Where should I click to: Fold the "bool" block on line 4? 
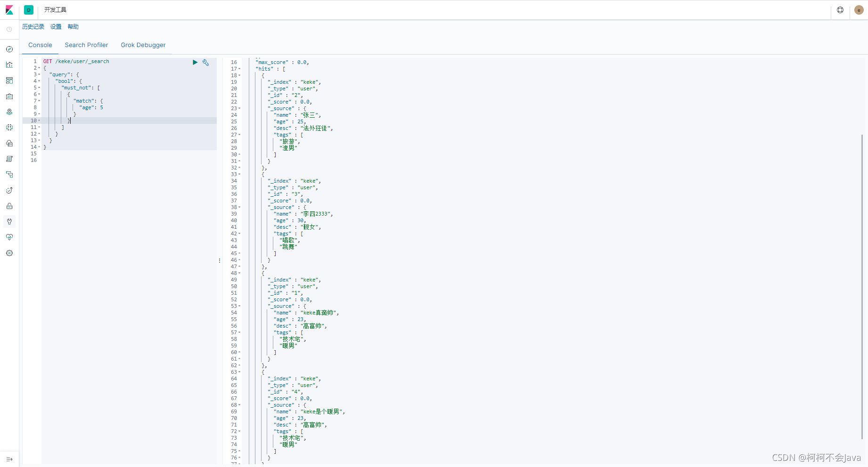[x=39, y=81]
